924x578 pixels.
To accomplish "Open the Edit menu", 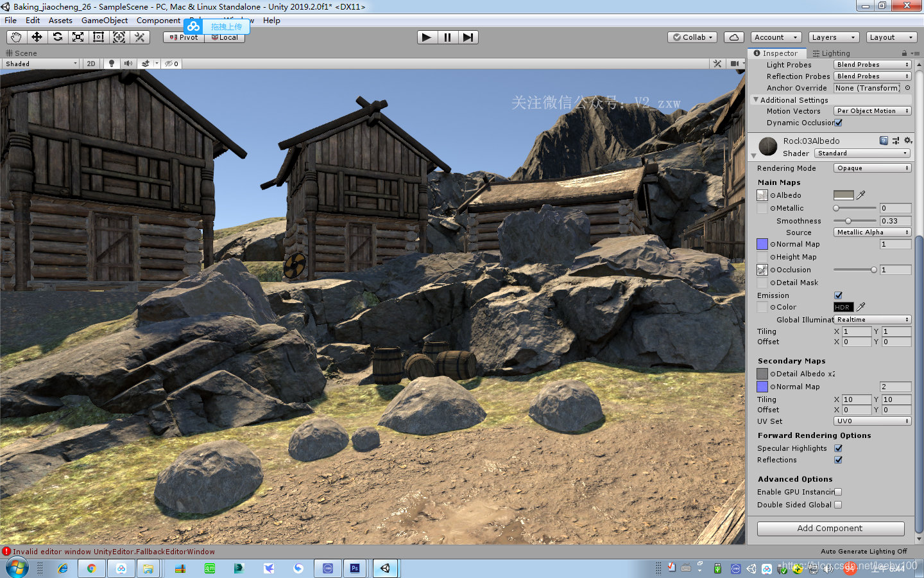I will click(x=33, y=21).
